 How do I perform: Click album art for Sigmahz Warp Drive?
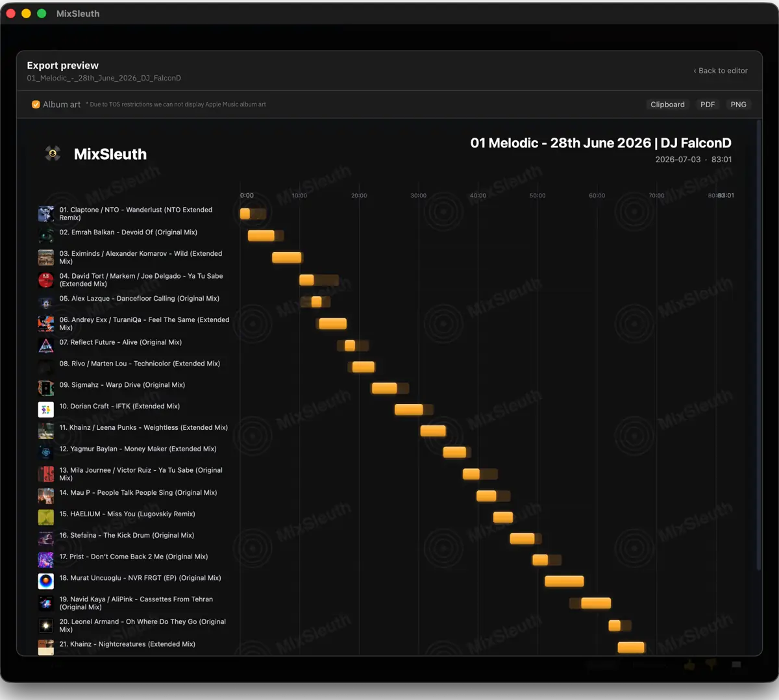(45, 388)
